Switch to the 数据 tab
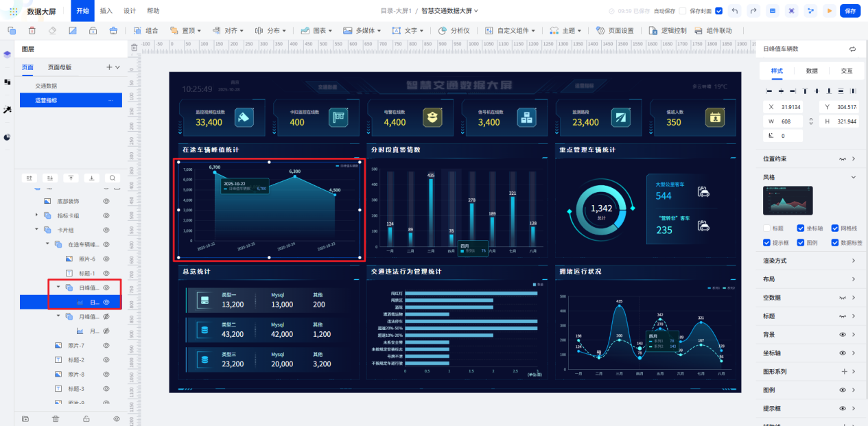This screenshot has width=868, height=426. (811, 71)
